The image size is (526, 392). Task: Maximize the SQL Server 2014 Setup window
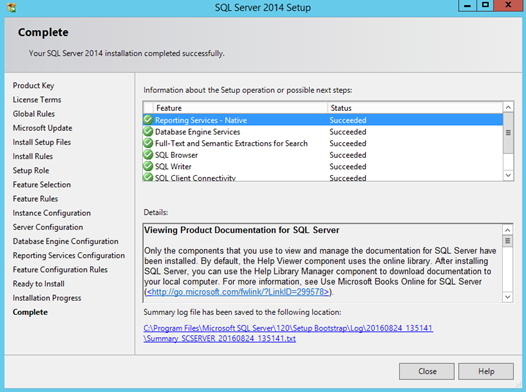point(485,5)
